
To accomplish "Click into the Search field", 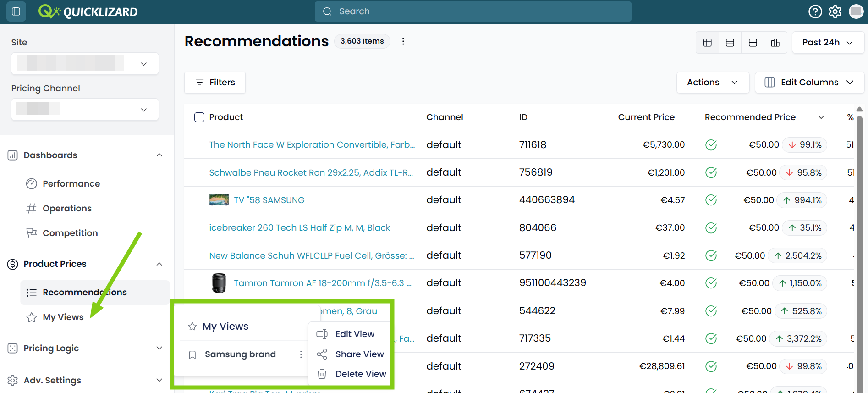I will point(473,11).
